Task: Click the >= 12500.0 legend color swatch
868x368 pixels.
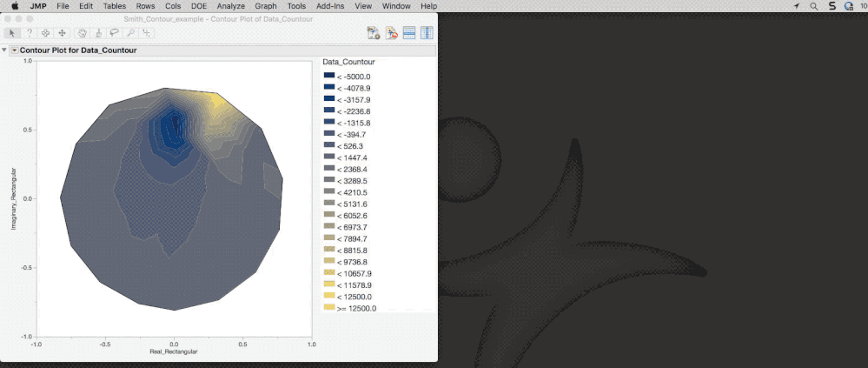Action: pos(328,307)
